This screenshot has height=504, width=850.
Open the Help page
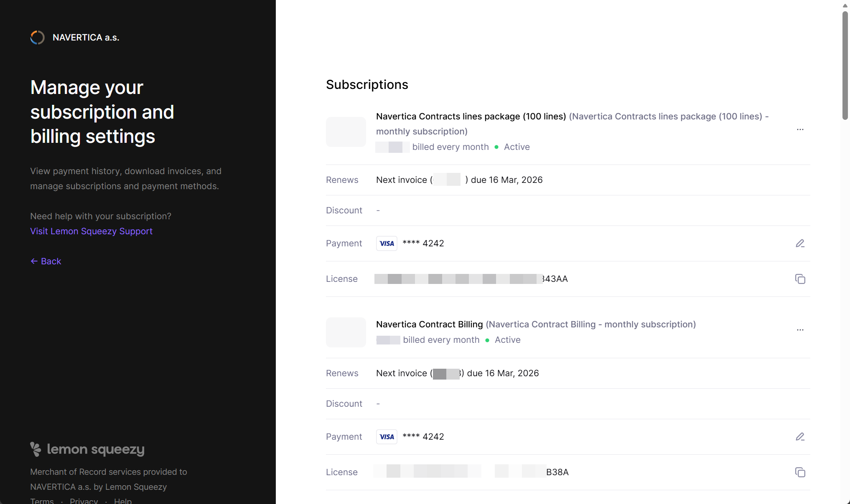tap(122, 500)
